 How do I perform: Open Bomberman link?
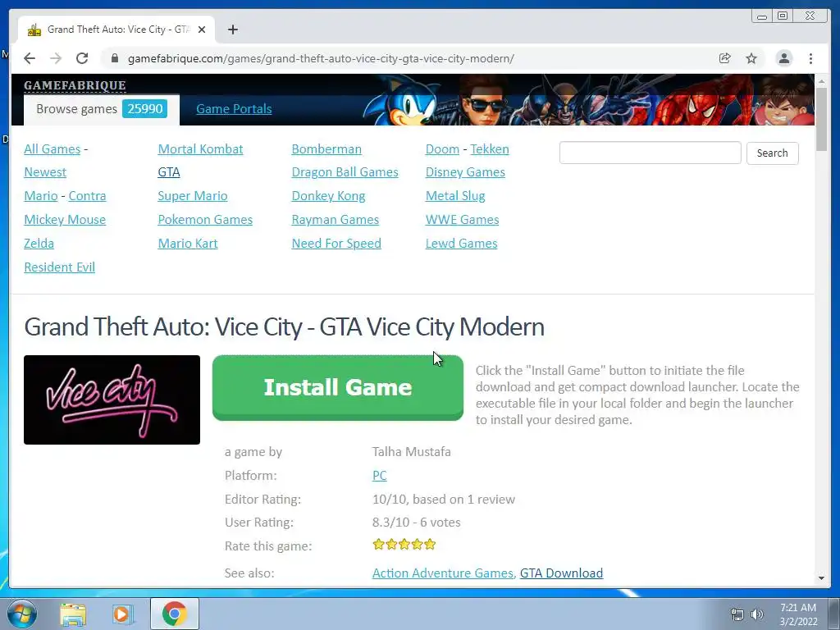coord(326,149)
